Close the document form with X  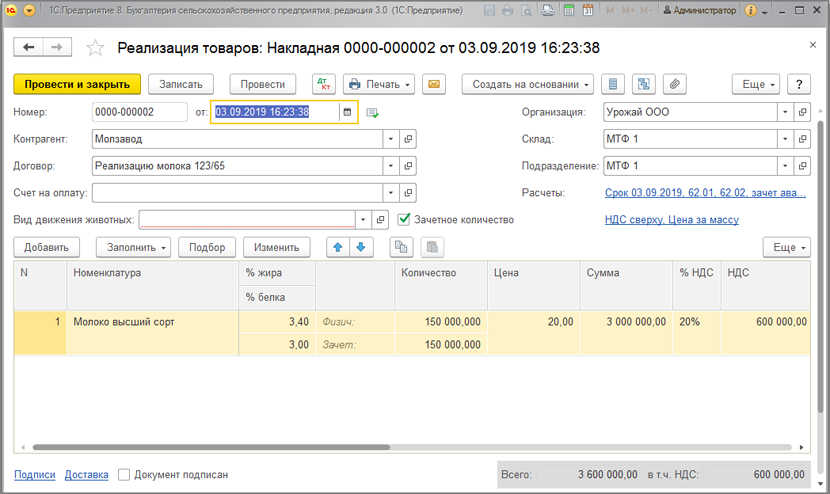(x=813, y=45)
